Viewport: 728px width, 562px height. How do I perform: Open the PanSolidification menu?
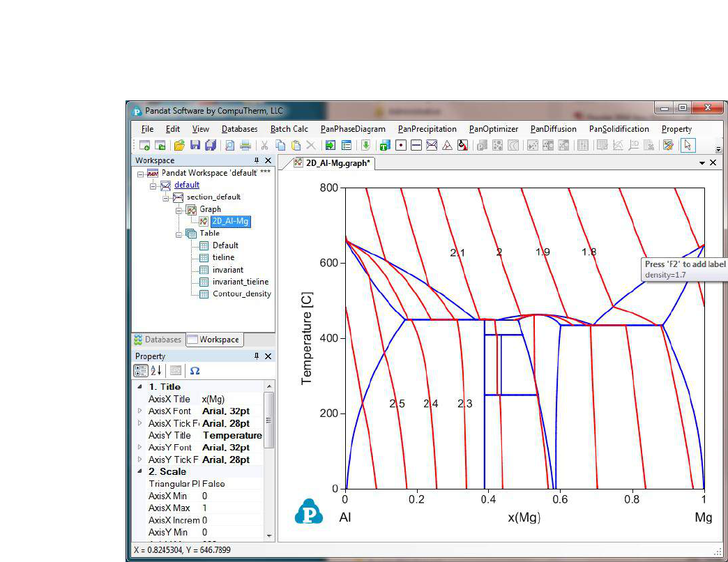[x=619, y=129]
